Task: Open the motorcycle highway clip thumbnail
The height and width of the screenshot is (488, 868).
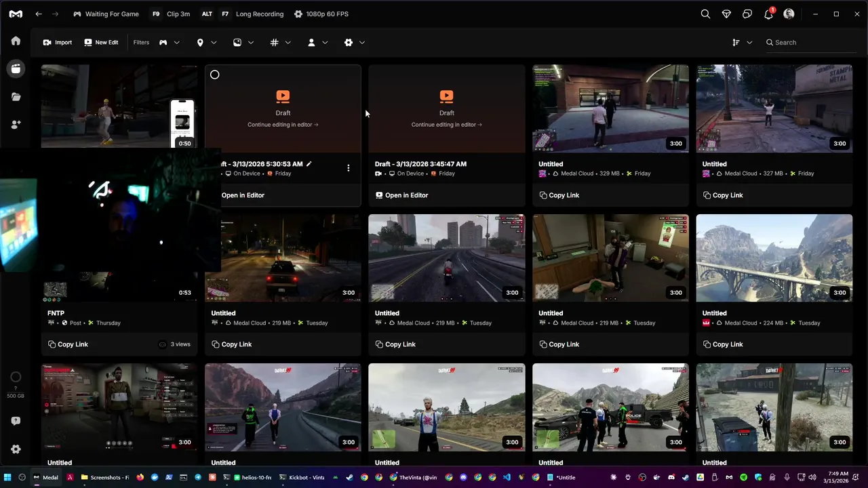Action: pyautogui.click(x=446, y=258)
